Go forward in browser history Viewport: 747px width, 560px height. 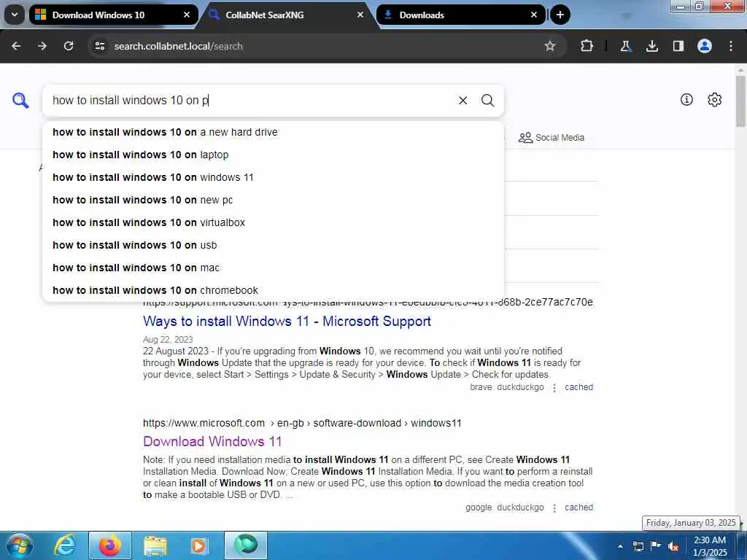coord(42,46)
